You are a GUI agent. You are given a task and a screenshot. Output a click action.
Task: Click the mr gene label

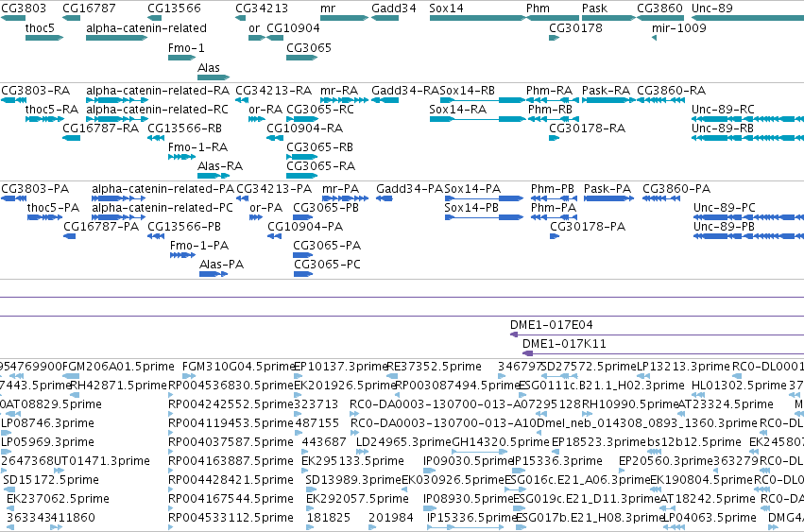coord(328,9)
